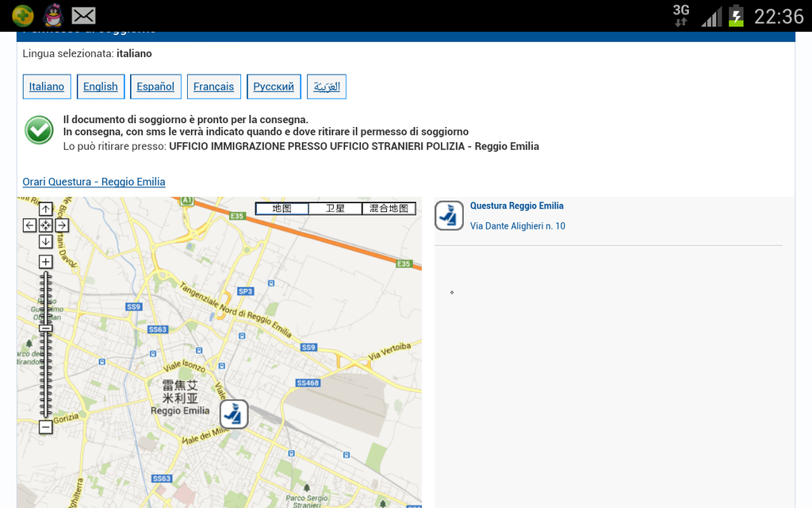Screen dimensions: 812x508
Task: Tap the 3G mobile data indicator
Action: point(681,16)
